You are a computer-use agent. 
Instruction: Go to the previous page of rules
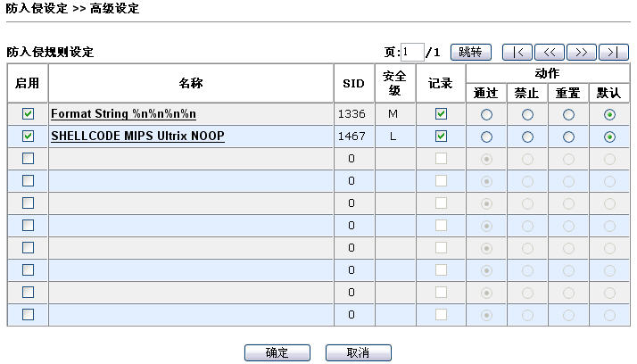pyautogui.click(x=549, y=52)
